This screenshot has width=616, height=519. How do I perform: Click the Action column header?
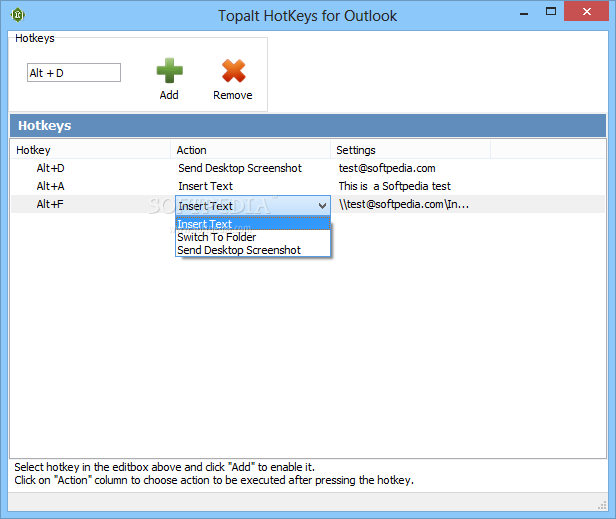pos(251,150)
